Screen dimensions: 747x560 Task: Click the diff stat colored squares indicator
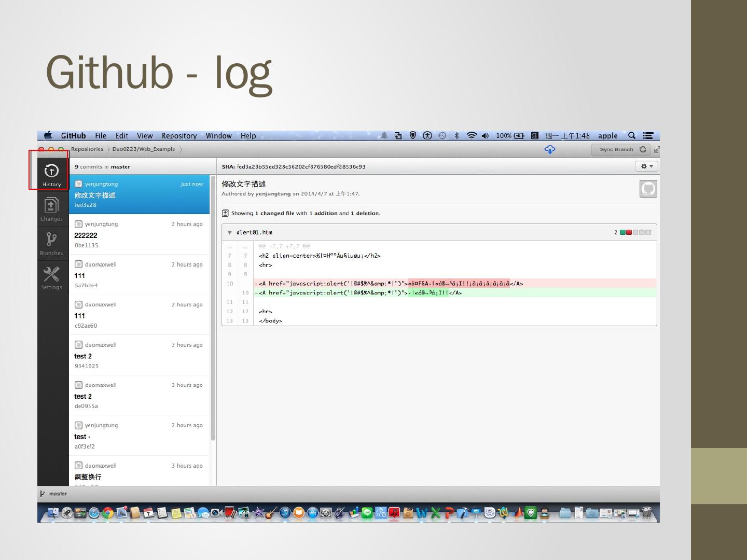pyautogui.click(x=635, y=232)
